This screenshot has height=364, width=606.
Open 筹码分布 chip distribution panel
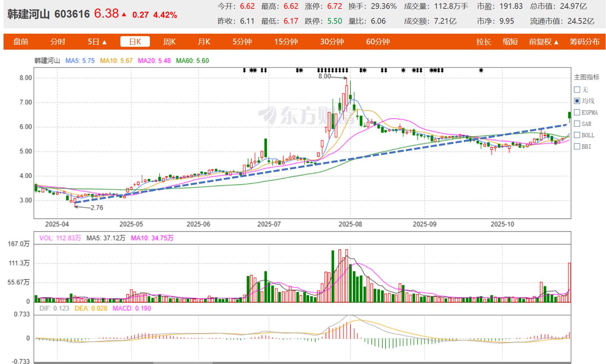click(584, 42)
